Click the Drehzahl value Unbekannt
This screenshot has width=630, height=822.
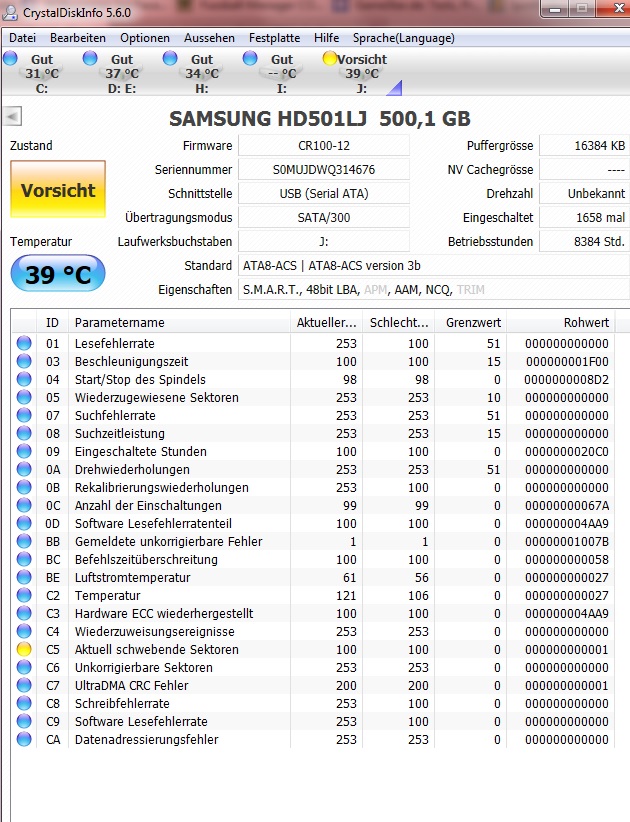[x=584, y=193]
